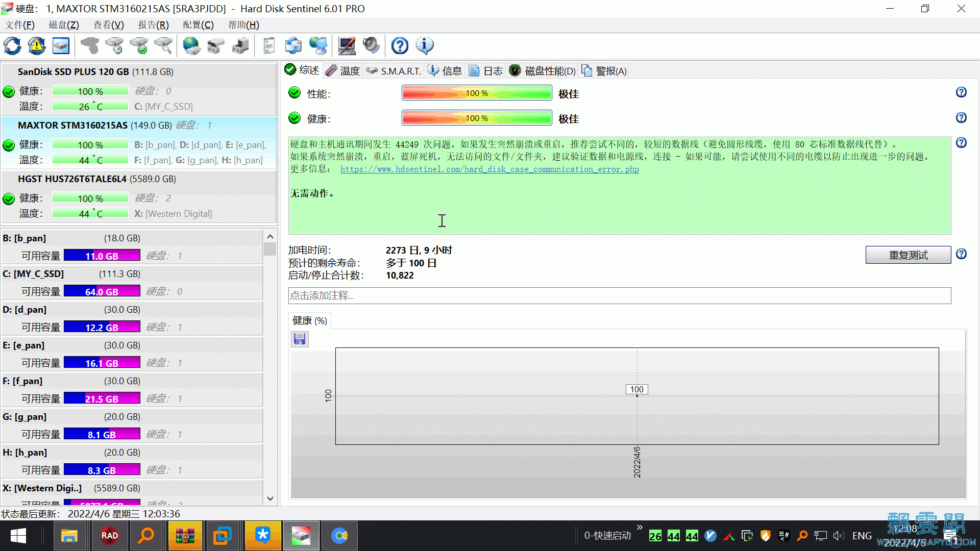This screenshot has height=551, width=980.
Task: Open the 报告(R) menu
Action: (x=153, y=25)
